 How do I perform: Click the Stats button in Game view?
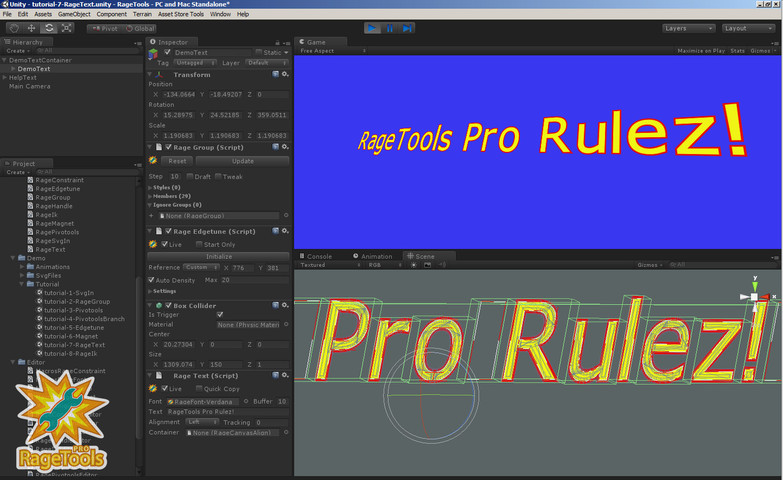pos(737,50)
